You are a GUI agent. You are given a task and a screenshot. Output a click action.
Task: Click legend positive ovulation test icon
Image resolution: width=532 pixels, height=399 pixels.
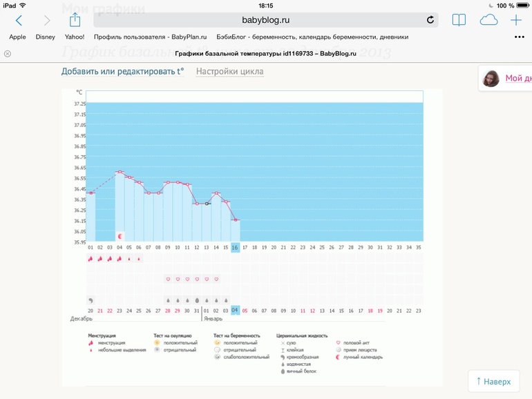coord(157,342)
